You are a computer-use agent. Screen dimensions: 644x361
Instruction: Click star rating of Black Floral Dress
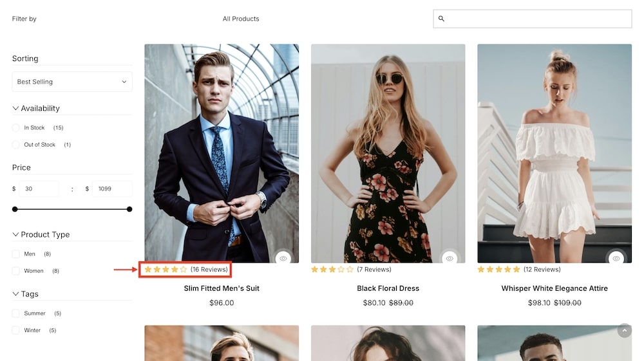[332, 270]
